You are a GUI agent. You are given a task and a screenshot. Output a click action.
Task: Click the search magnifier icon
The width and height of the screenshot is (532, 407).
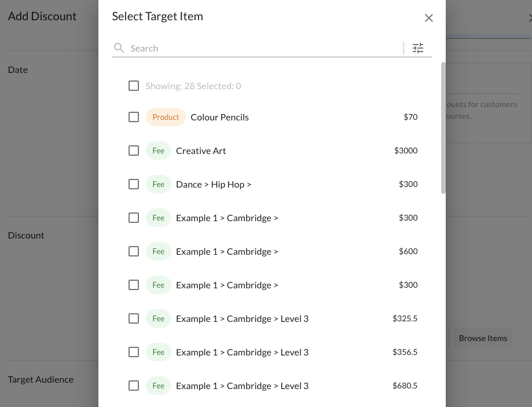point(119,48)
